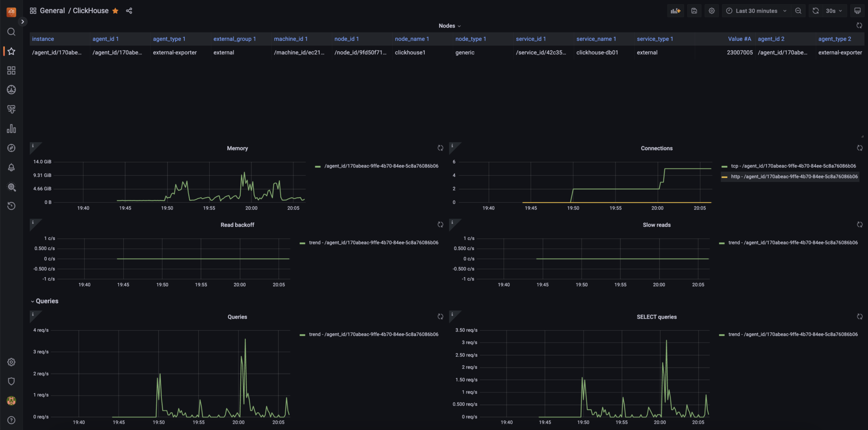Click the search icon in the sidebar
868x430 pixels.
coord(11,32)
